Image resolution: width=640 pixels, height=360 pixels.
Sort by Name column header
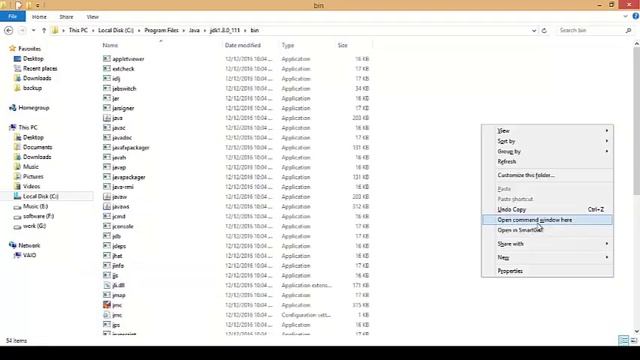tap(110, 45)
